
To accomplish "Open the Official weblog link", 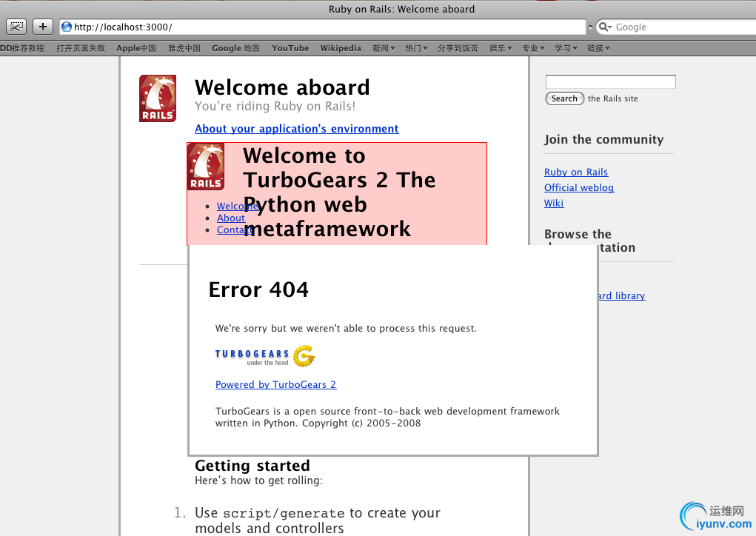I will coord(579,187).
